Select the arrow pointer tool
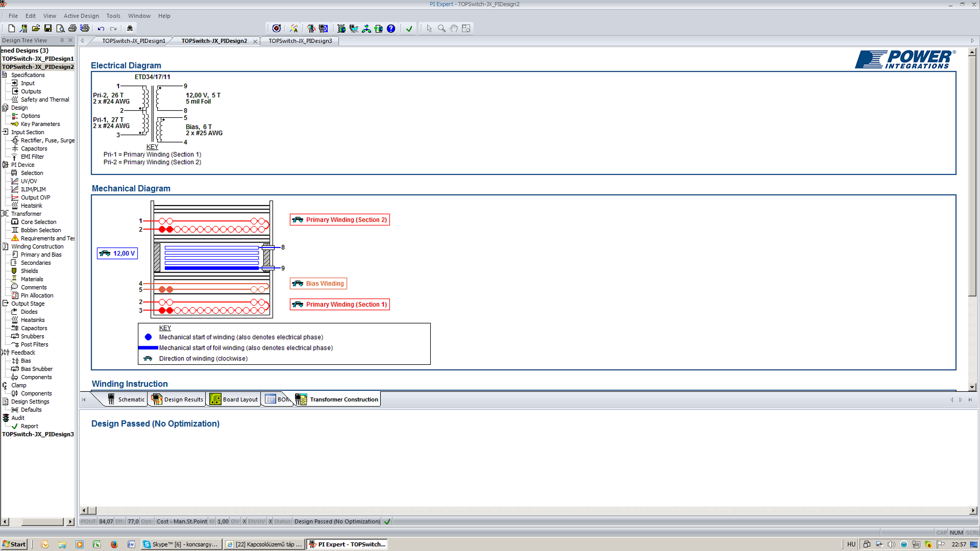The image size is (980, 551). [x=429, y=29]
